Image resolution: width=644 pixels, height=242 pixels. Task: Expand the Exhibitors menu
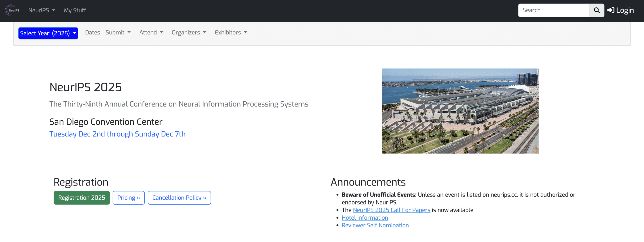[x=231, y=32]
